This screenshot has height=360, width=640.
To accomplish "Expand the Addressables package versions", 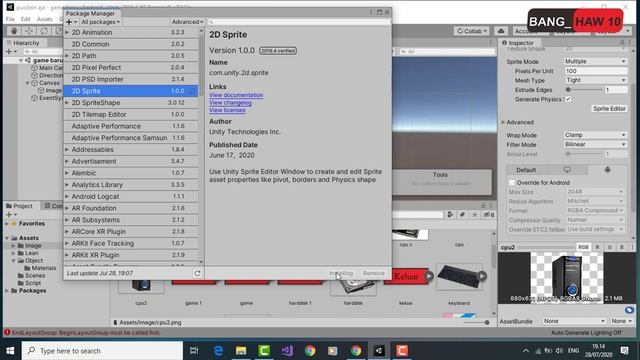I will [x=67, y=149].
